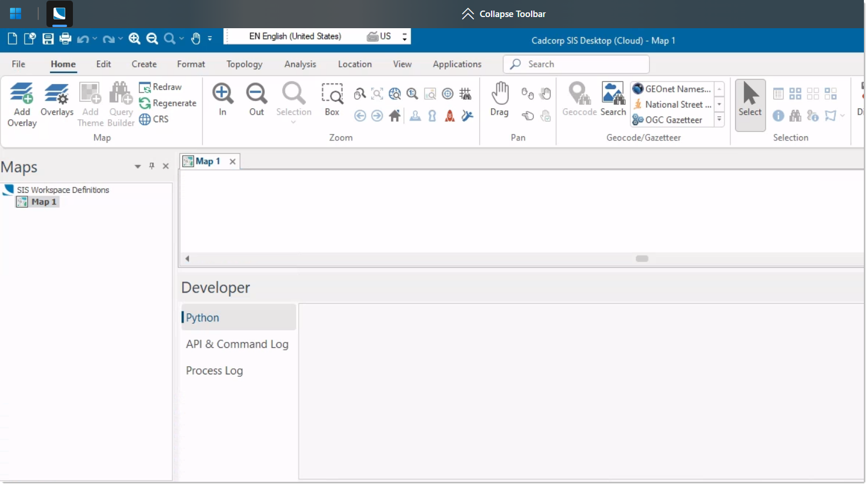868x486 pixels.
Task: Select the Zoom In tool
Action: coord(223,99)
